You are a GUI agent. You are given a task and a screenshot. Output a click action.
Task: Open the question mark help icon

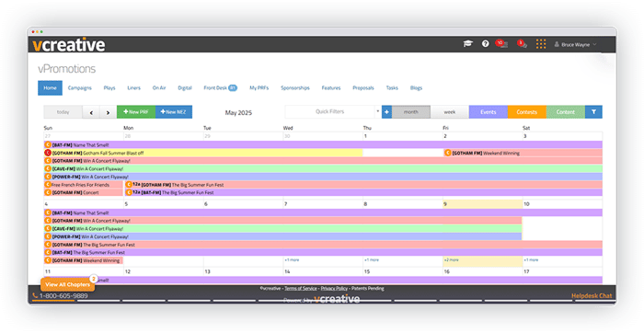486,43
